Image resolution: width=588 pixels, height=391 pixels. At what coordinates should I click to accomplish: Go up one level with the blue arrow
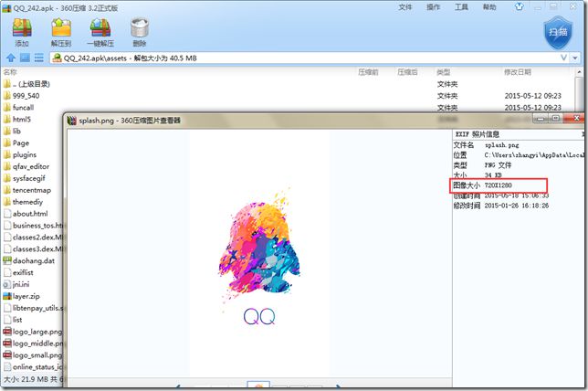click(11, 58)
